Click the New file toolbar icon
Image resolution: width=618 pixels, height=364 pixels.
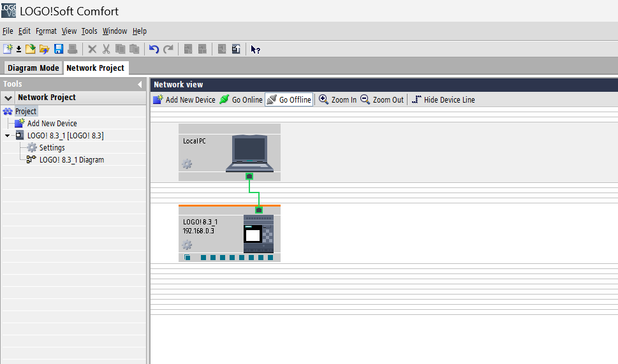tap(8, 49)
